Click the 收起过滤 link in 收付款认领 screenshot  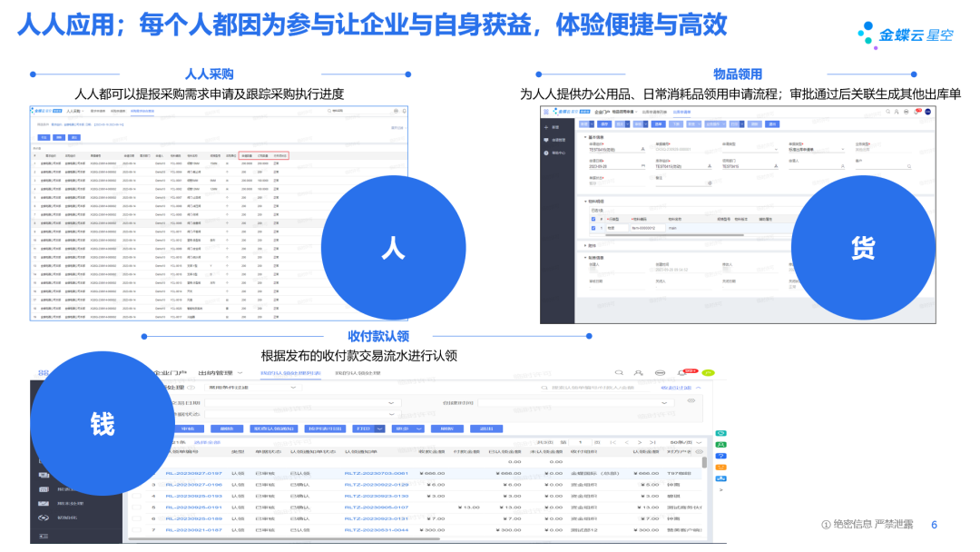click(x=676, y=388)
